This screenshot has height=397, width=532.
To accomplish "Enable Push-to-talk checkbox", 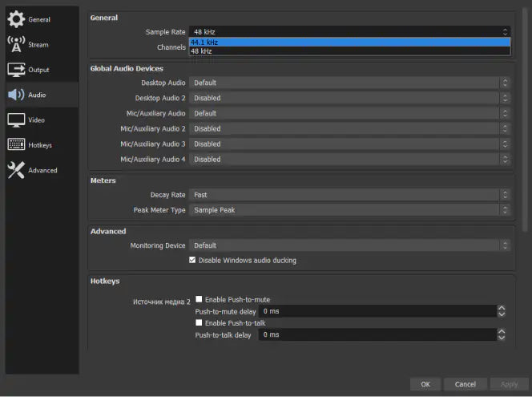I will click(x=199, y=322).
